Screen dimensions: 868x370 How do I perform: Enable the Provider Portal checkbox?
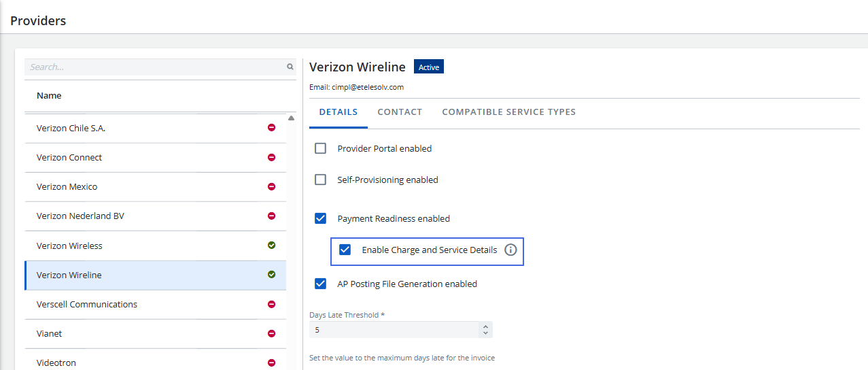coord(320,148)
